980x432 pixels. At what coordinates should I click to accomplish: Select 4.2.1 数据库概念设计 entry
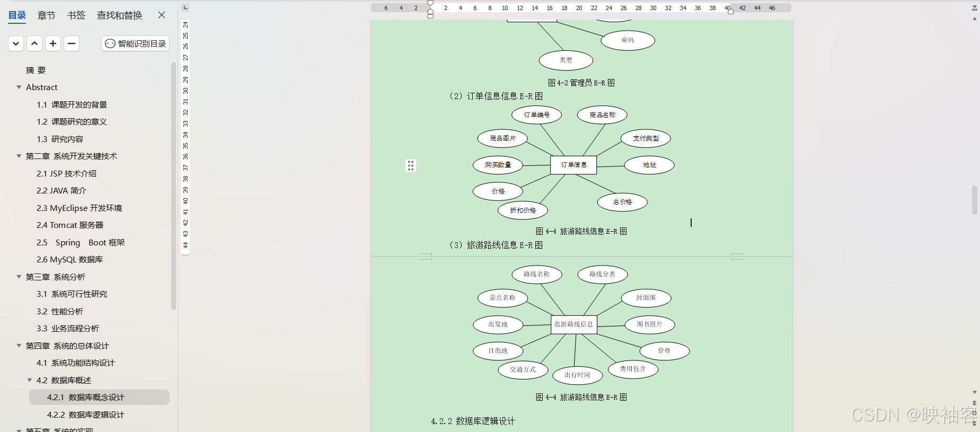coord(99,397)
